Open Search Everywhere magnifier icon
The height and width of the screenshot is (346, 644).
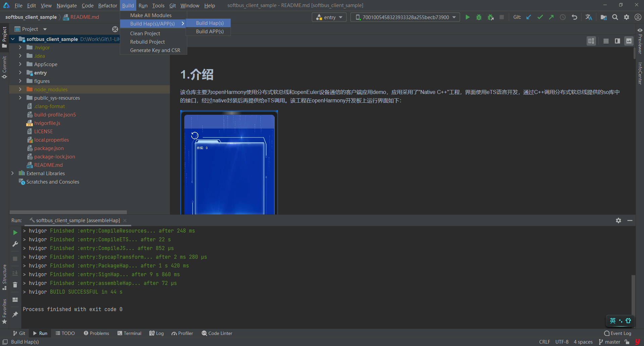(x=615, y=17)
